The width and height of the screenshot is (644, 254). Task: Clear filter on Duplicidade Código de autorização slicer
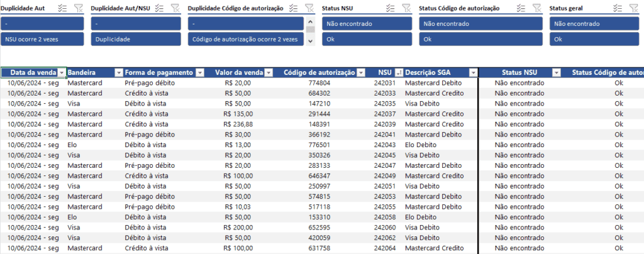point(309,8)
